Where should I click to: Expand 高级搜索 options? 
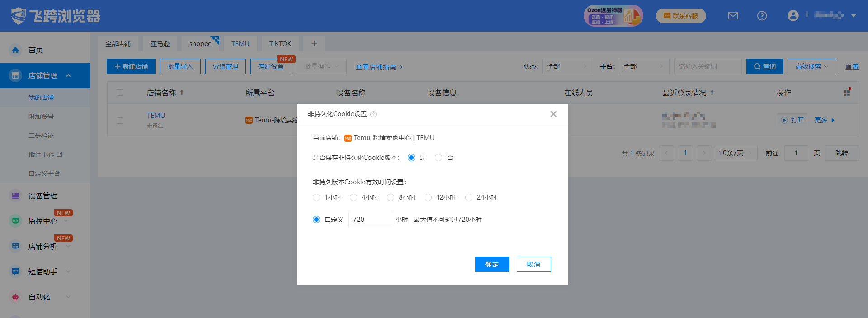pyautogui.click(x=812, y=66)
